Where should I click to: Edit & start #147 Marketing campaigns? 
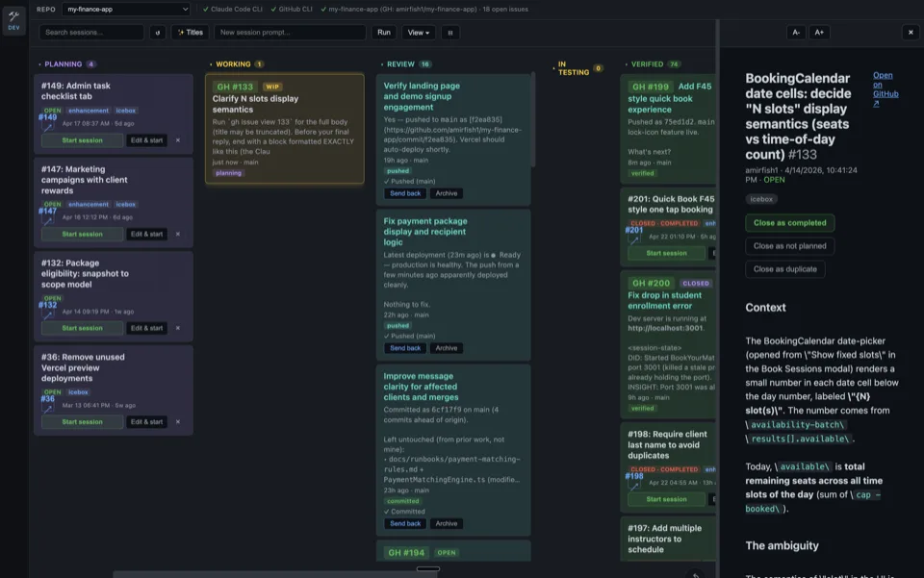[x=146, y=234]
